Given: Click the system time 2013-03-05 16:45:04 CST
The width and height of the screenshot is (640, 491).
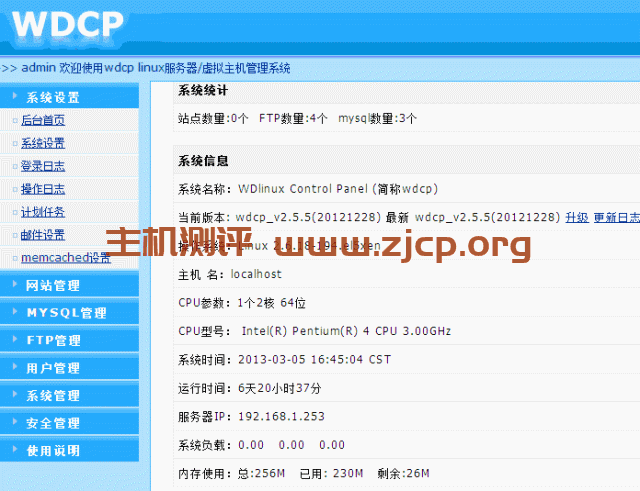Looking at the screenshot, I should point(315,360).
